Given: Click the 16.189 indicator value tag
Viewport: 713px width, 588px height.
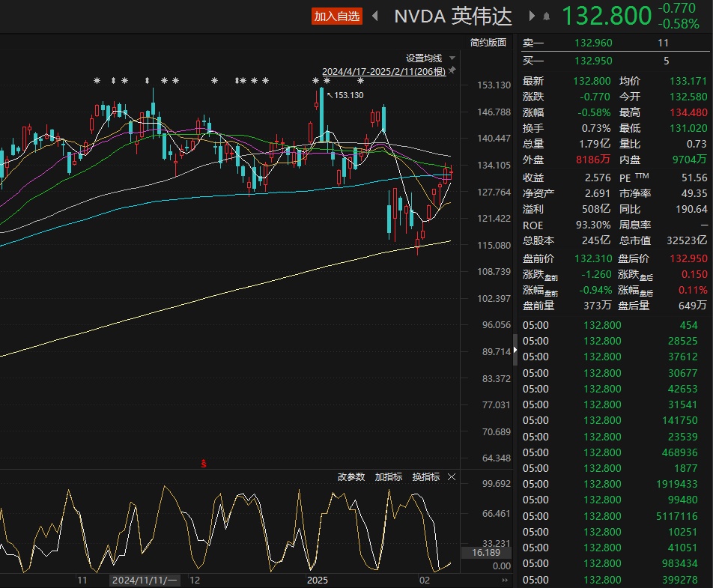Looking at the screenshot, I should (486, 553).
